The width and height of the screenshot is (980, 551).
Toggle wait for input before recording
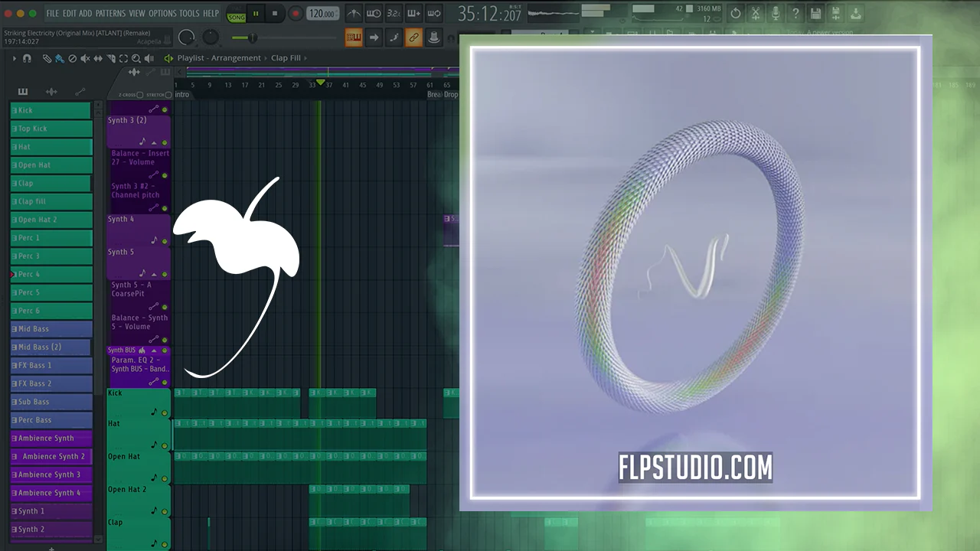point(374,14)
